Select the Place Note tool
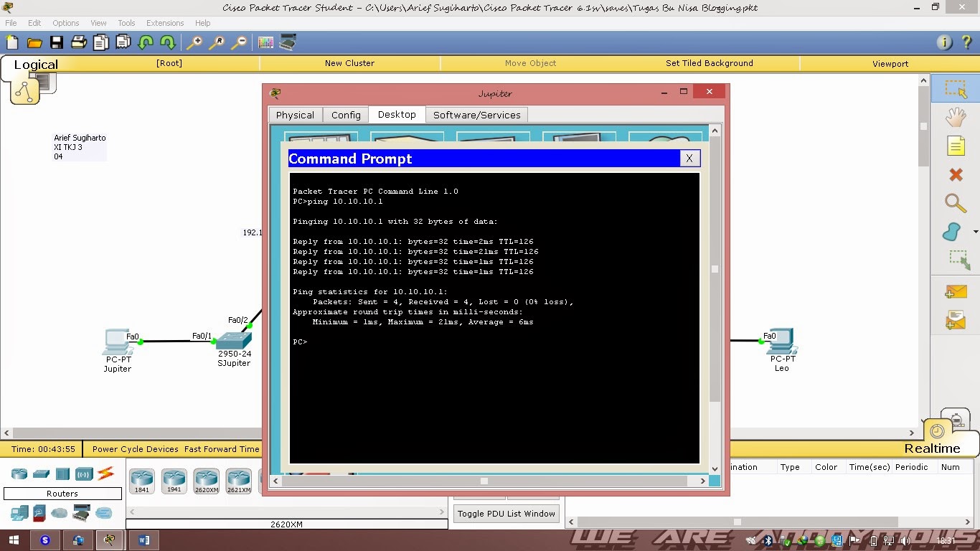 tap(956, 146)
